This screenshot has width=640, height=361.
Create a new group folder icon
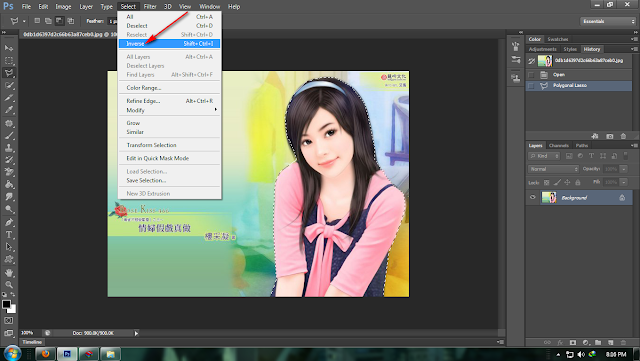598,342
